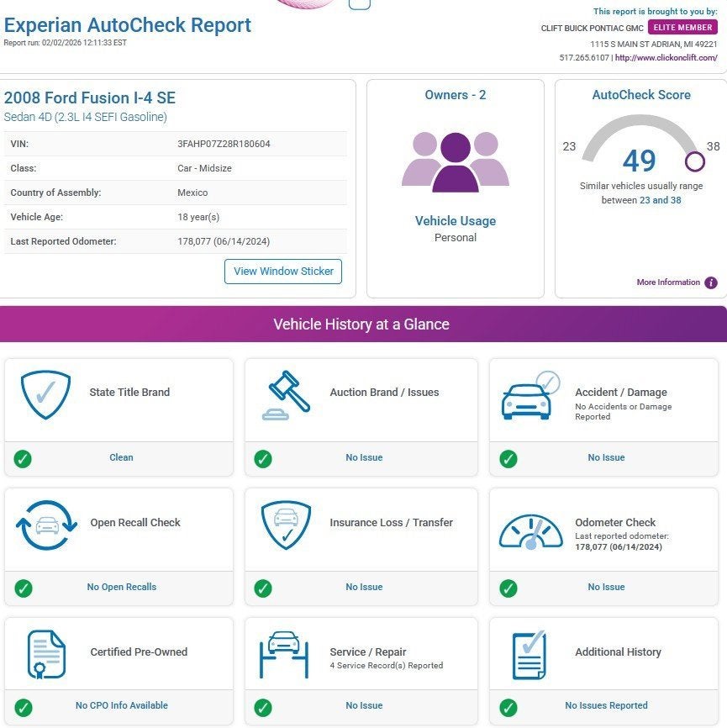Click the Accident / Damage car icon

click(529, 396)
